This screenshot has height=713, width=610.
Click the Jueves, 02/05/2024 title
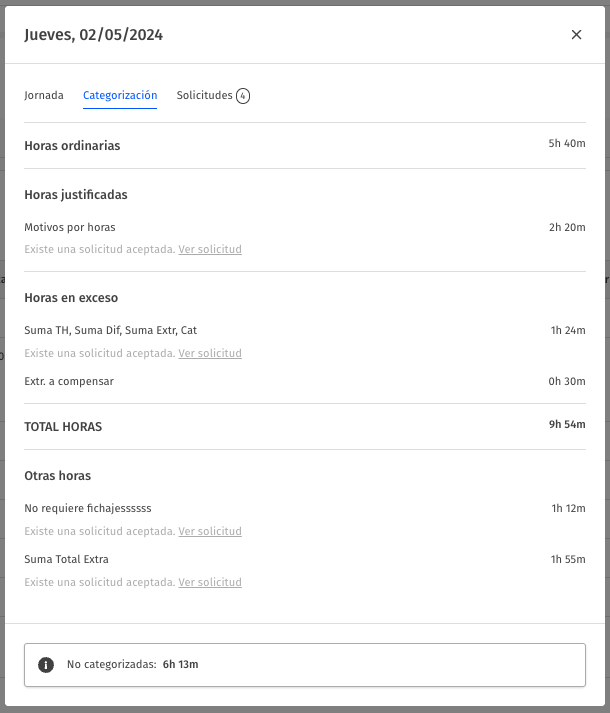[94, 35]
